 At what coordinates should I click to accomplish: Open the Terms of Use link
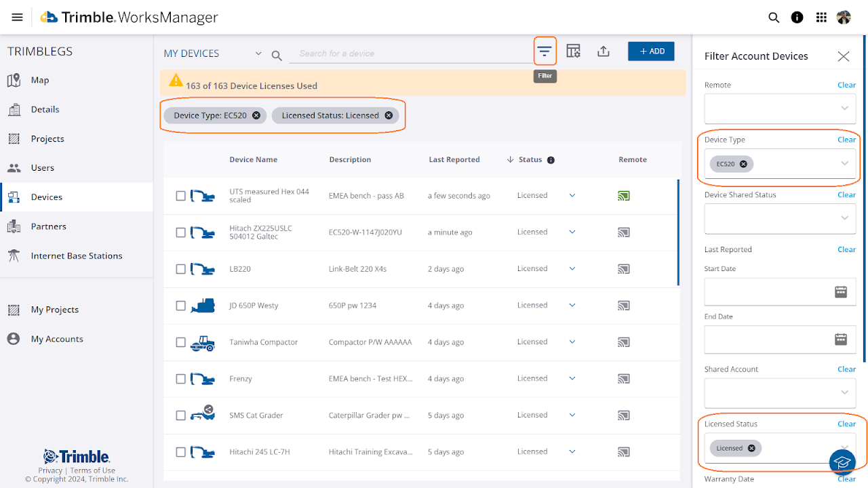pos(93,470)
